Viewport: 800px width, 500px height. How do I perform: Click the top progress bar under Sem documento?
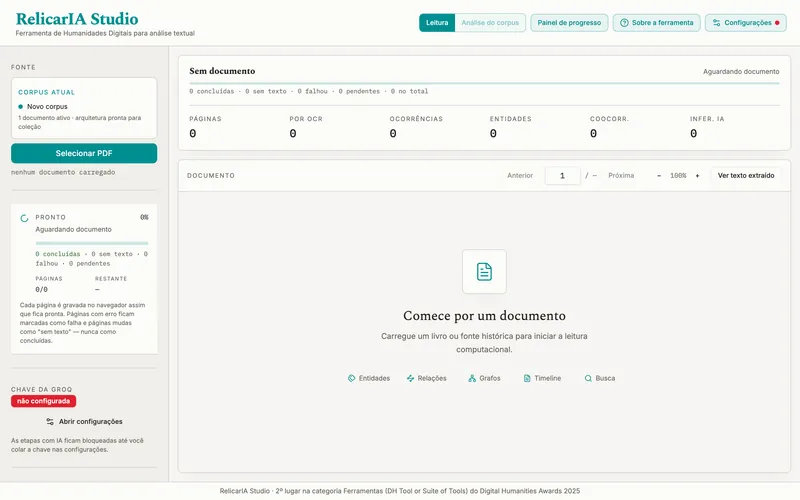click(484, 83)
